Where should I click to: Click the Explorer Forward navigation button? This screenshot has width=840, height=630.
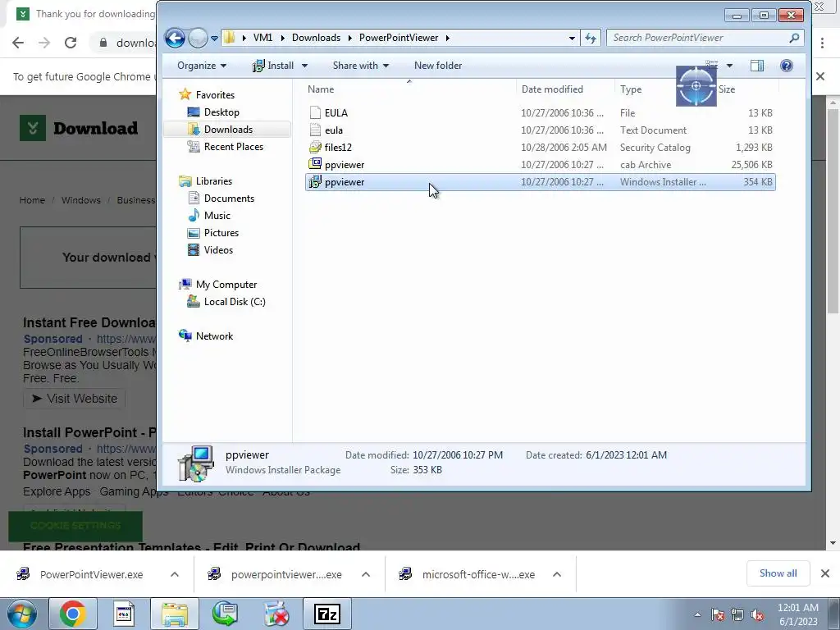(x=198, y=38)
